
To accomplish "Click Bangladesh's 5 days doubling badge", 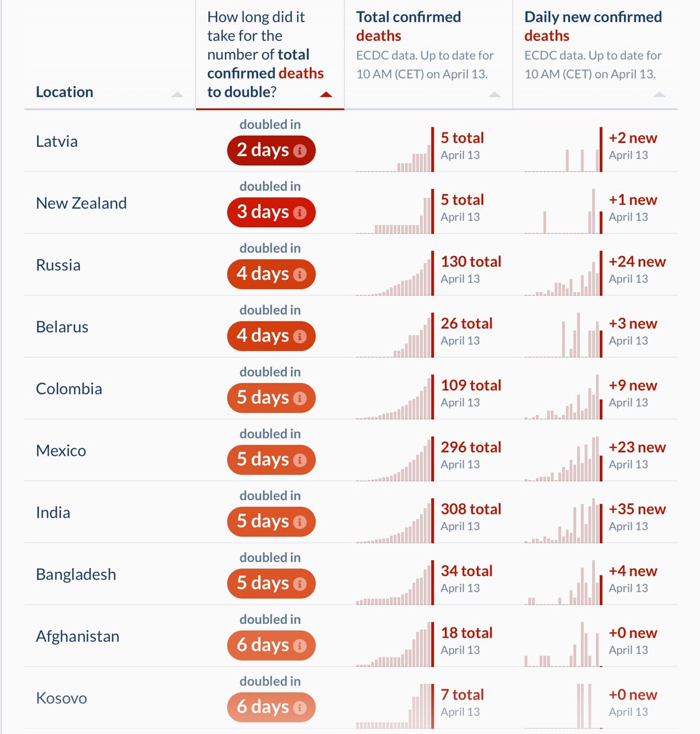I will click(271, 584).
